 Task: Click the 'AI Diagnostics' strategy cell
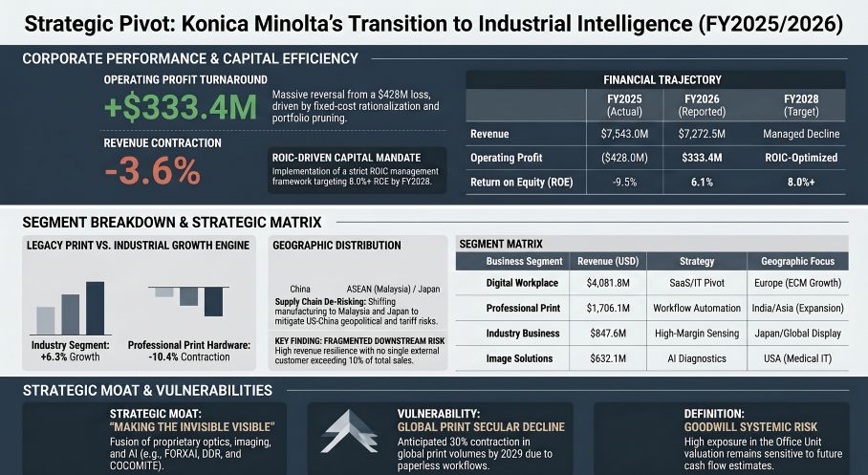696,358
